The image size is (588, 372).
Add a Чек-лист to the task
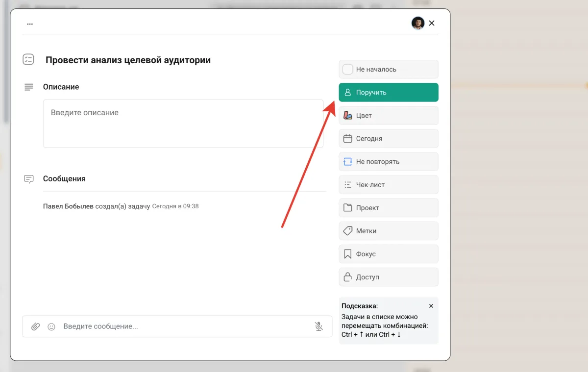pos(388,185)
